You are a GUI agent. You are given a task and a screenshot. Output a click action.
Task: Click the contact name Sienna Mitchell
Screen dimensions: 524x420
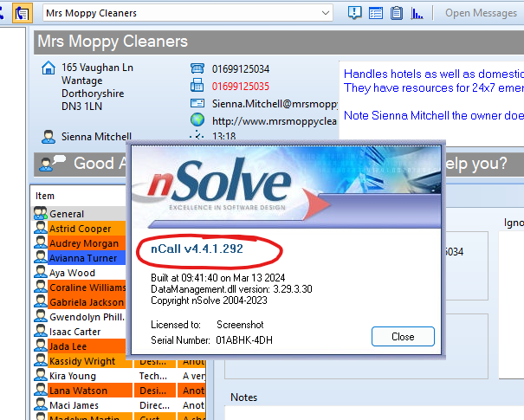point(96,137)
